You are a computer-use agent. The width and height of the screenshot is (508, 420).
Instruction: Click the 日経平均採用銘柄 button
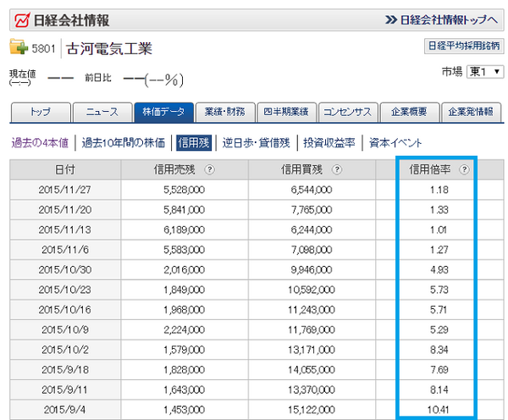464,46
